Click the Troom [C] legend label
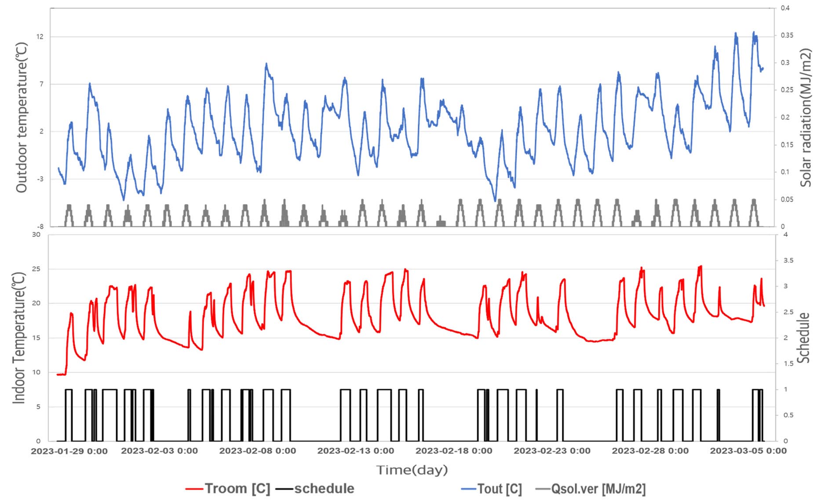821x504 pixels. coord(237,489)
